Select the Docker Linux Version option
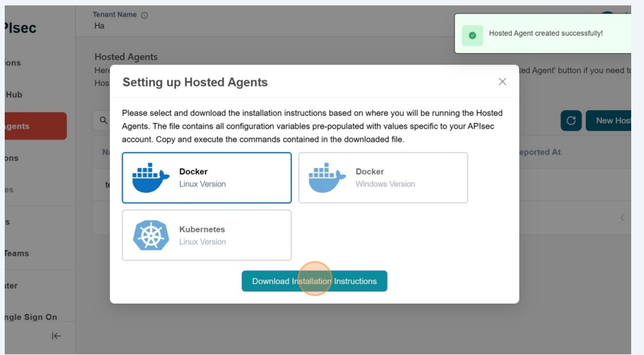 (x=206, y=177)
